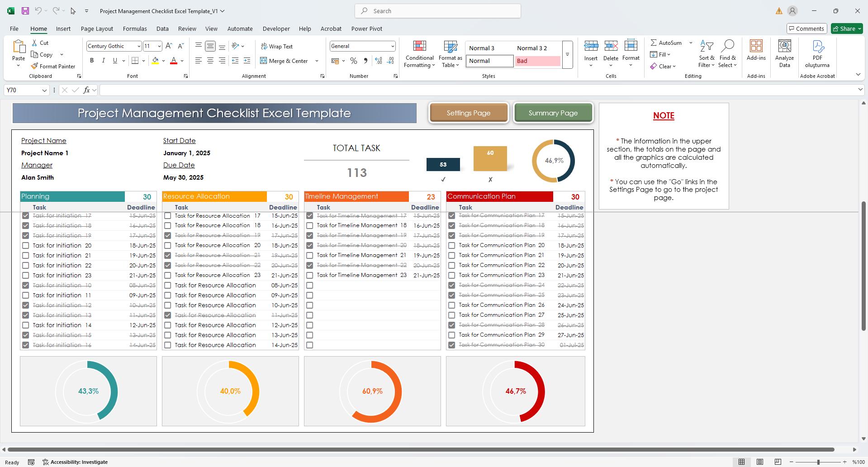The width and height of the screenshot is (868, 467).
Task: Uncheck Task for Communication Plan 30 checkbox
Action: pyautogui.click(x=451, y=345)
